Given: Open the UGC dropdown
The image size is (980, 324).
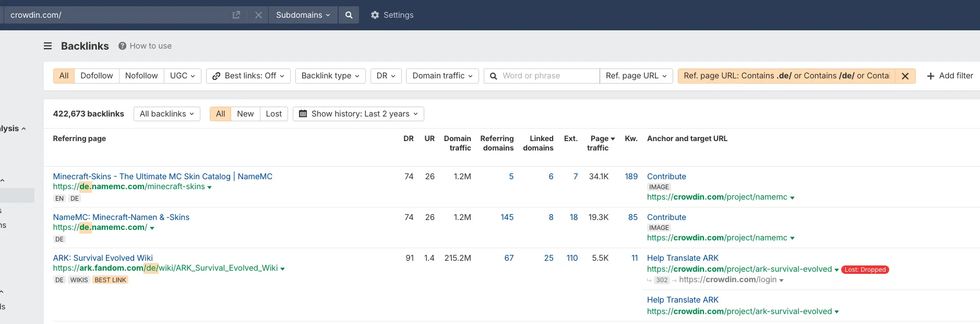Looking at the screenshot, I should click(183, 76).
